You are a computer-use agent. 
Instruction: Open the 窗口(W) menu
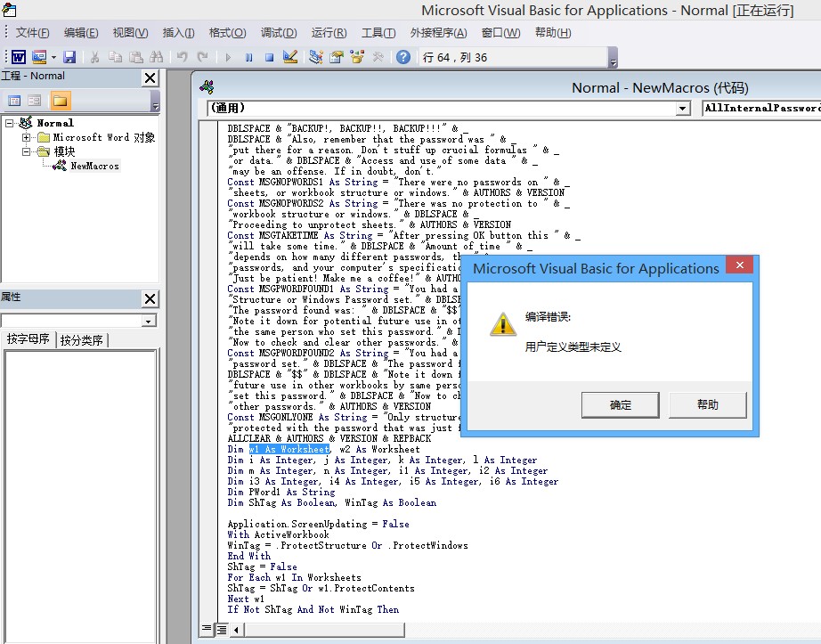point(500,32)
